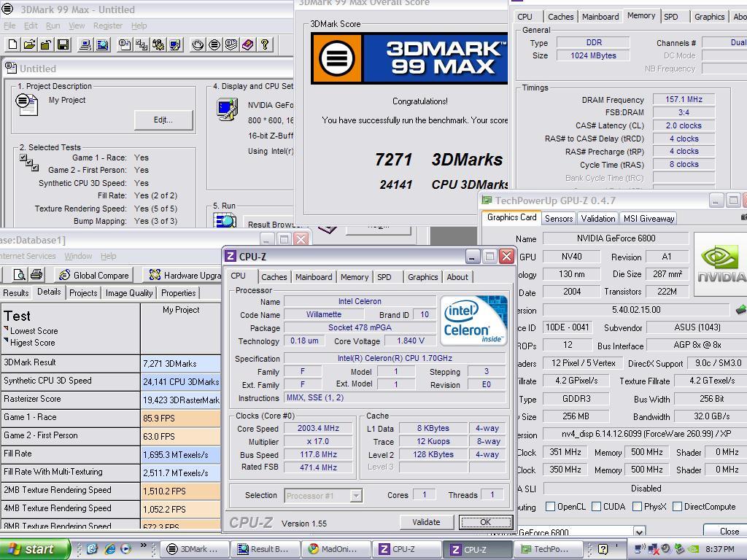
Task: Select the Image Quality tab in Result Browser
Action: pyautogui.click(x=129, y=293)
